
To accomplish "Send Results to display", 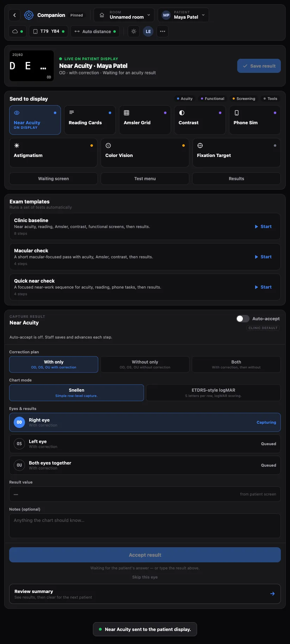I will coord(237,178).
